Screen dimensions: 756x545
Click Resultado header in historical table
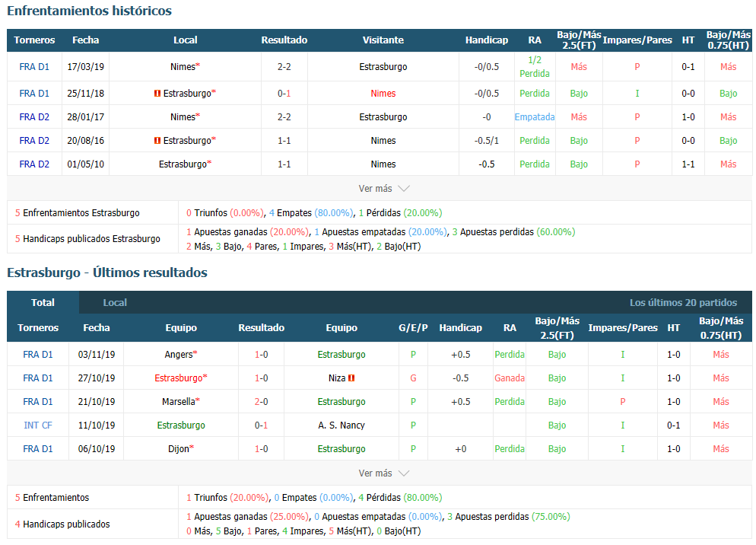pos(284,40)
